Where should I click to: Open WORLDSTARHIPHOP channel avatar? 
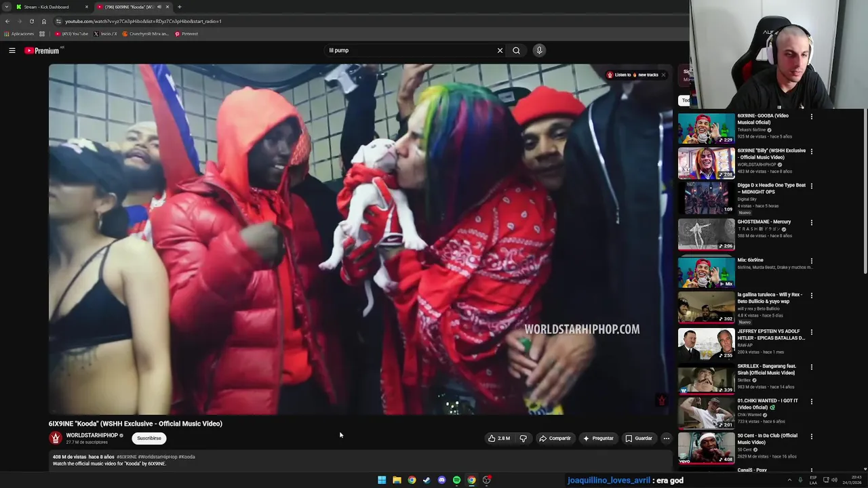pos(56,439)
